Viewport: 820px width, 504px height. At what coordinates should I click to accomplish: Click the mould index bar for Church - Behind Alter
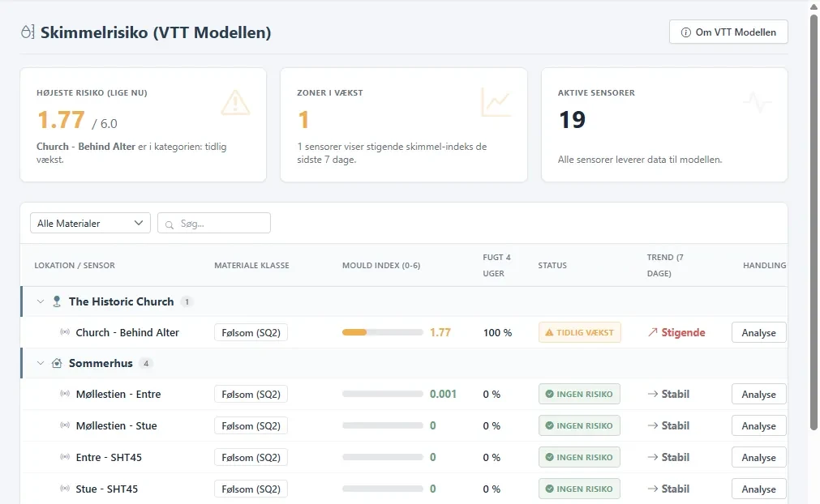point(383,332)
